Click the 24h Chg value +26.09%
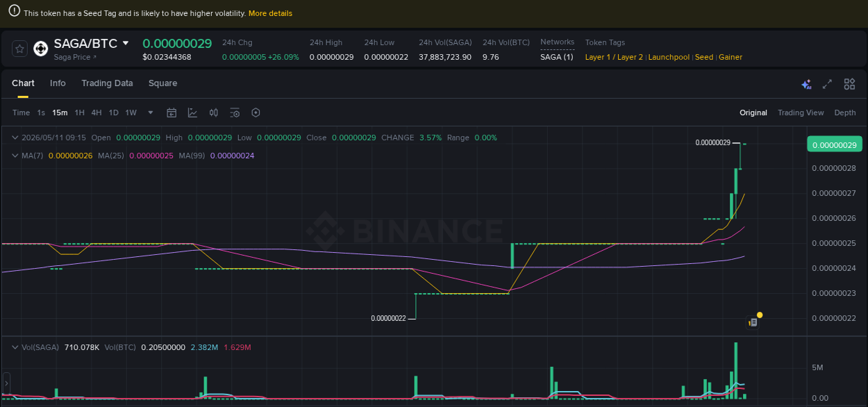 pyautogui.click(x=283, y=57)
